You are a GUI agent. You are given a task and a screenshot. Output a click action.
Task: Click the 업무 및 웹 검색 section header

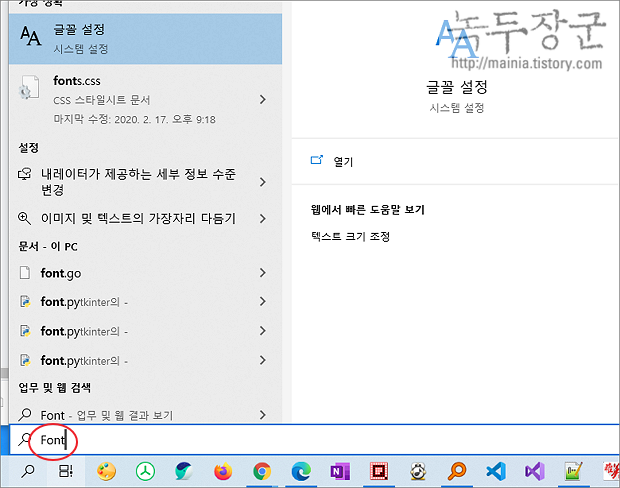pyautogui.click(x=55, y=387)
